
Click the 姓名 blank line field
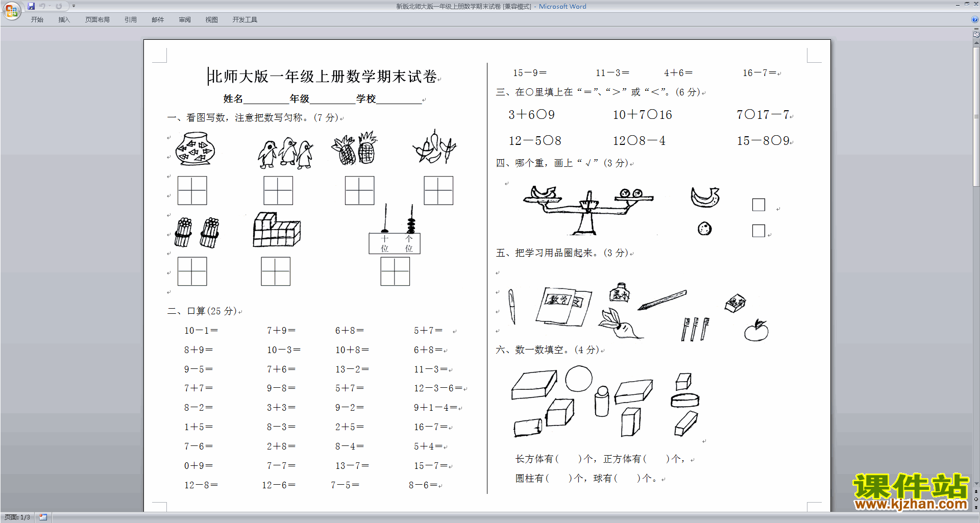coord(266,99)
